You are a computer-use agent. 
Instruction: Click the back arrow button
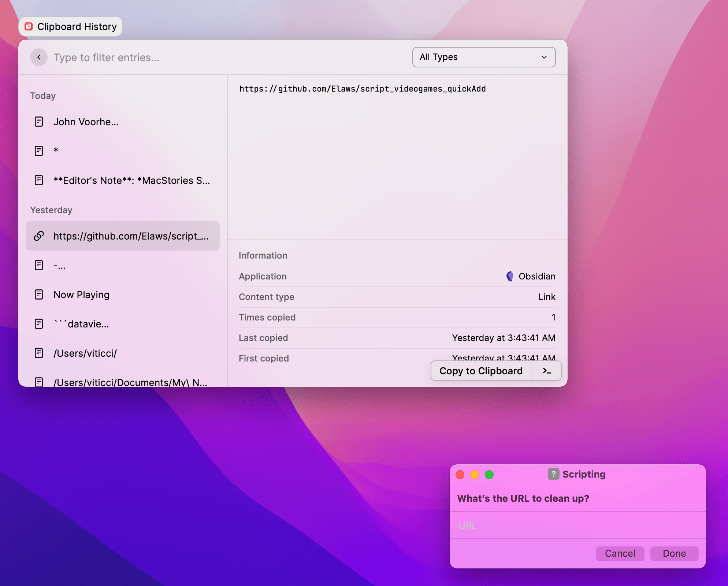39,57
